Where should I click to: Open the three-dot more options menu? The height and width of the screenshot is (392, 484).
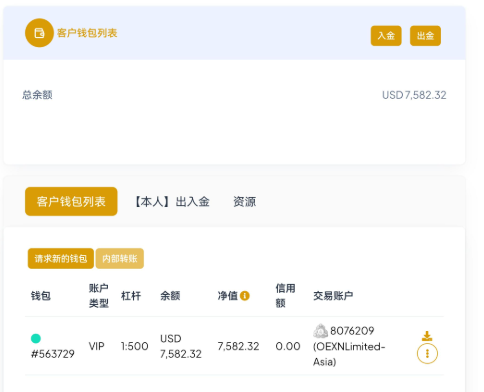(x=427, y=353)
